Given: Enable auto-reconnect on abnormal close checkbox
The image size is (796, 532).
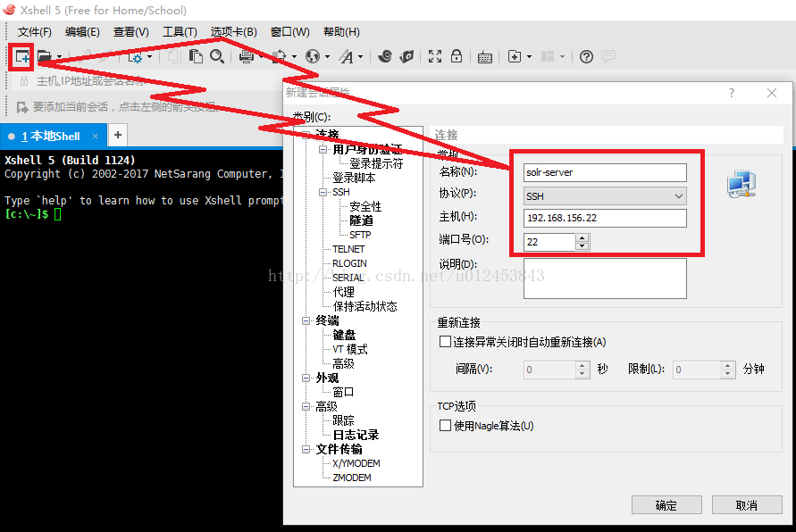Looking at the screenshot, I should click(x=445, y=342).
